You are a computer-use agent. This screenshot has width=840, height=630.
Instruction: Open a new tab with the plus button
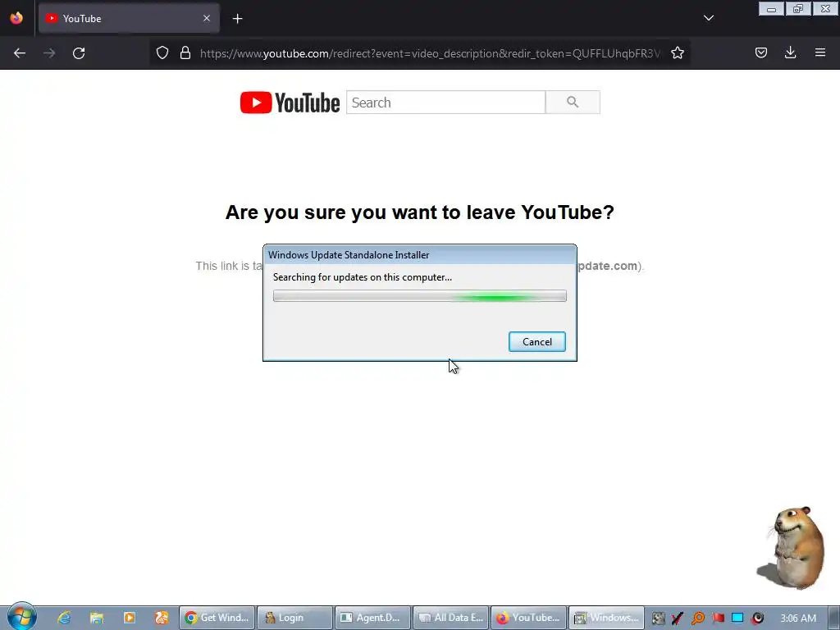[237, 19]
